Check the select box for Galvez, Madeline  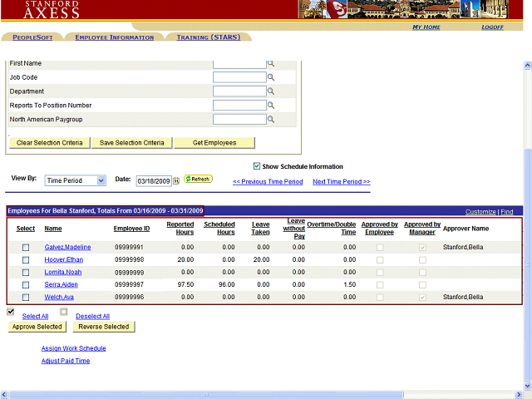pyautogui.click(x=26, y=248)
